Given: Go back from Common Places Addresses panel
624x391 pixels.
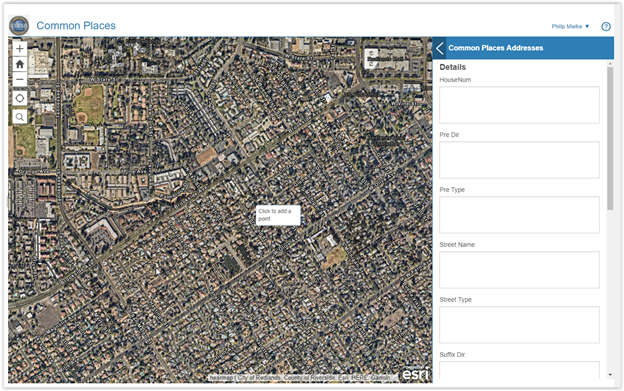Looking at the screenshot, I should 439,48.
